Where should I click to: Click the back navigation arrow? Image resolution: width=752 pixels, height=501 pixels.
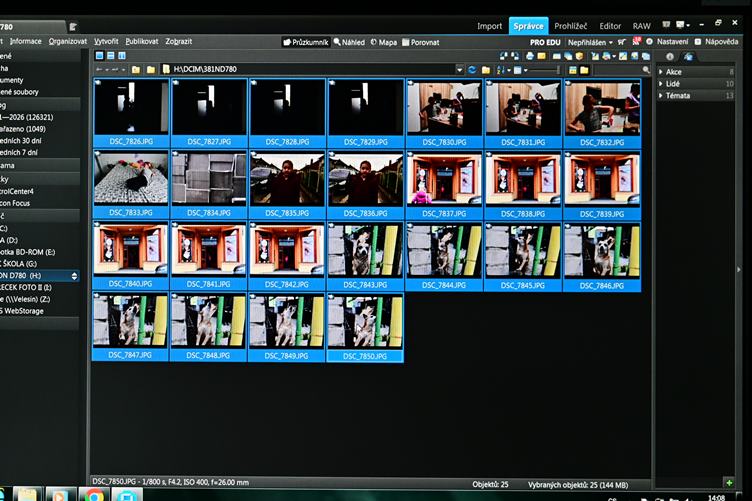pyautogui.click(x=97, y=70)
